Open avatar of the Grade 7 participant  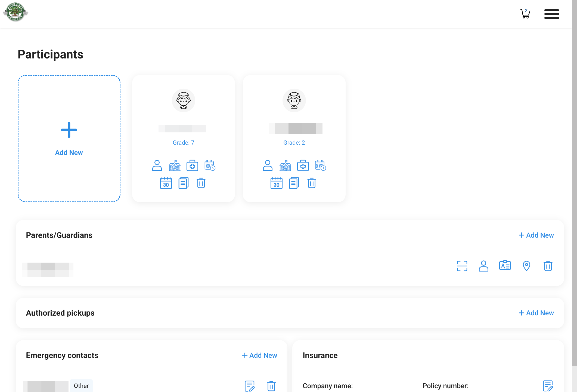(184, 100)
